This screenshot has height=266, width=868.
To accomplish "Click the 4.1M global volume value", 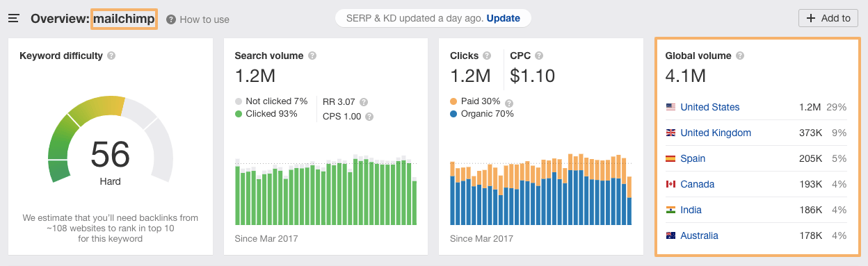I will click(686, 75).
